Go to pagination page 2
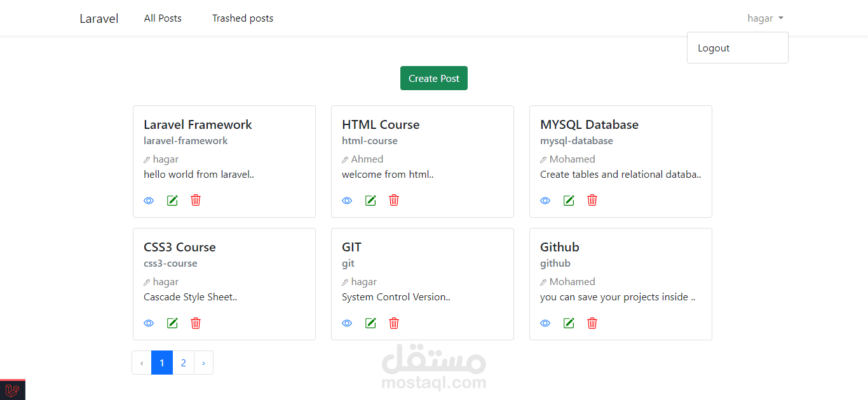 184,363
